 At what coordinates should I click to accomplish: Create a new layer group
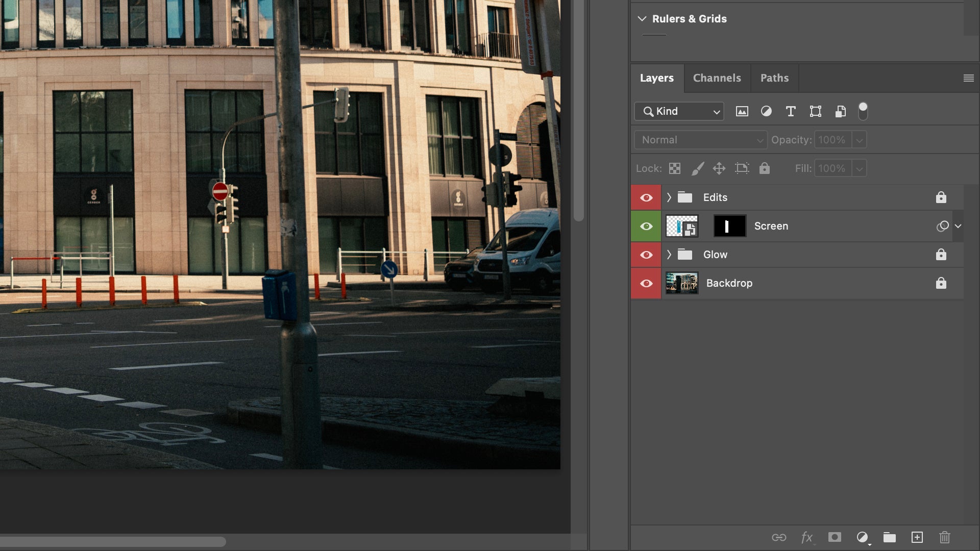coord(890,537)
